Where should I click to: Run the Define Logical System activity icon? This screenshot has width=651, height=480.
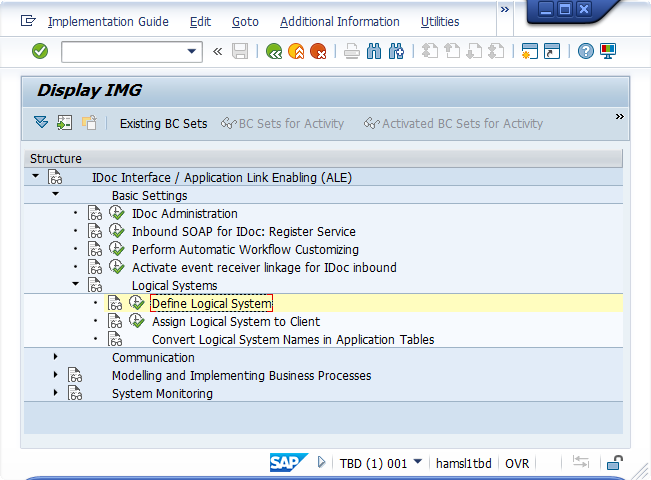coord(137,304)
